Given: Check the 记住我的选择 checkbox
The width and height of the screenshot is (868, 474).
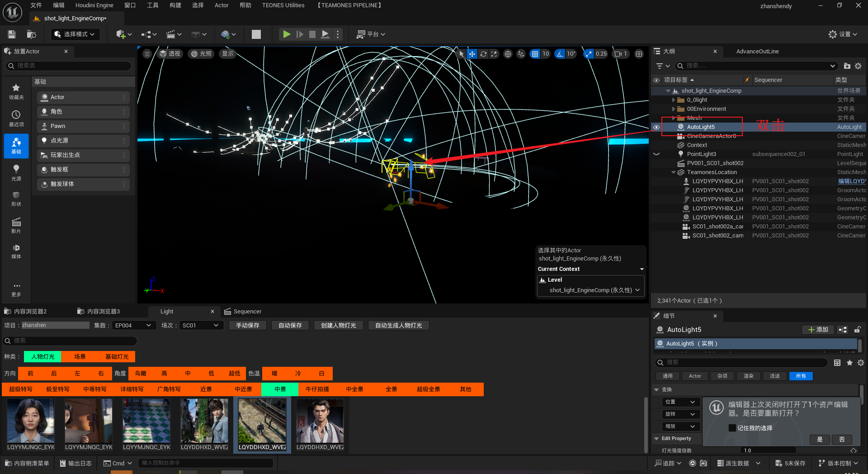Looking at the screenshot, I should pyautogui.click(x=732, y=428).
